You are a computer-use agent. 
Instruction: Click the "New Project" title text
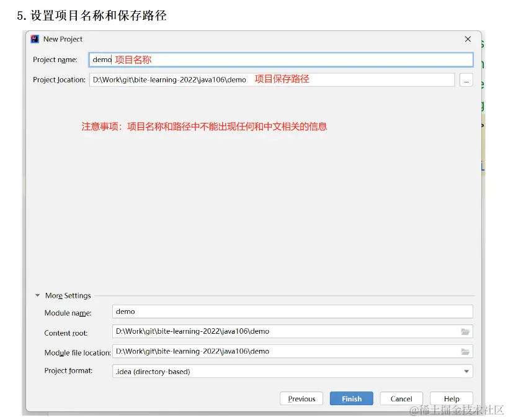click(63, 39)
